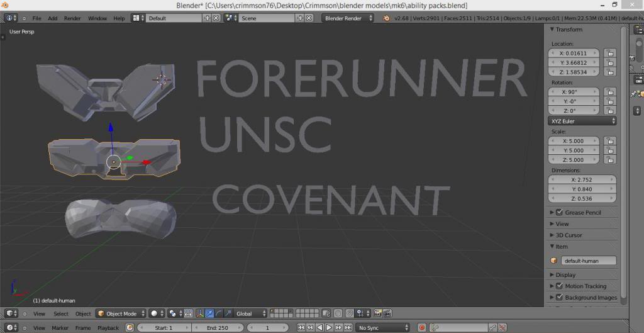The image size is (644, 333).
Task: Open the timeline Marker menu
Action: 60,328
